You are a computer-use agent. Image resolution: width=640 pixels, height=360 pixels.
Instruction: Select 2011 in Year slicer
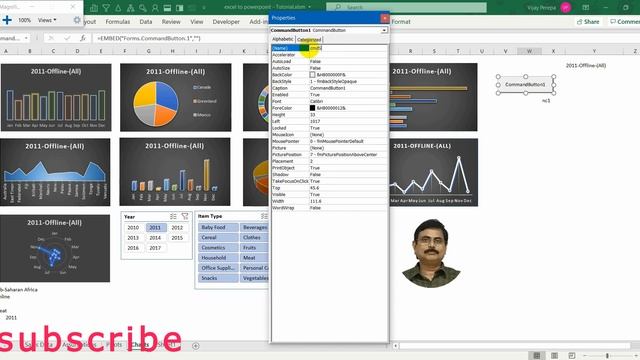point(155,227)
